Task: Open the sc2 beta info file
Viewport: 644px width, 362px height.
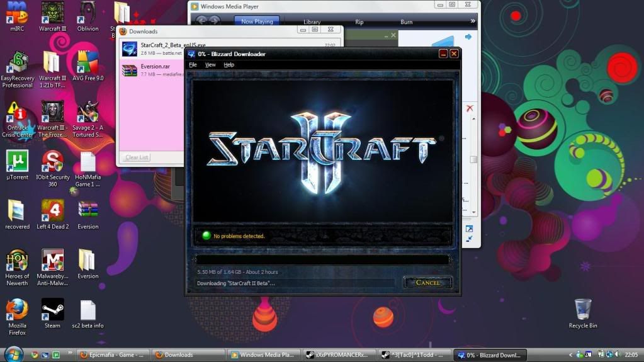Action: pos(88,314)
